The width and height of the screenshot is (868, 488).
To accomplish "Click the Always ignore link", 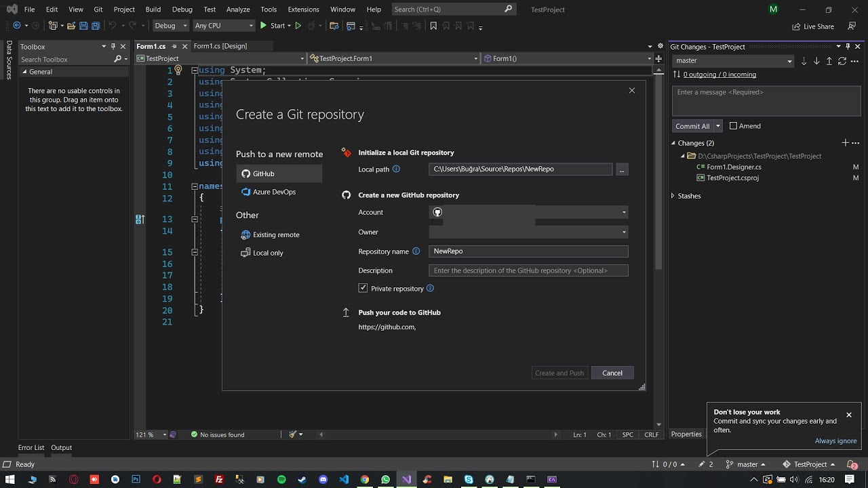I will pos(836,441).
